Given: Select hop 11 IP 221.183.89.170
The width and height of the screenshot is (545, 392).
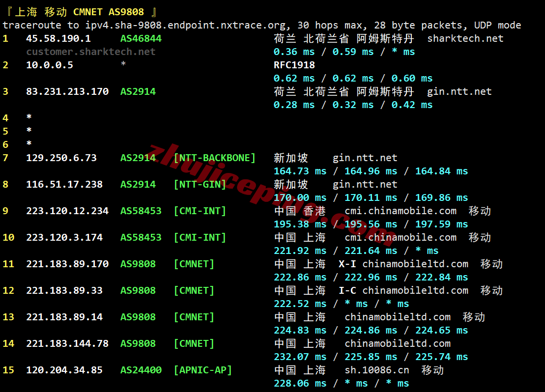Looking at the screenshot, I should [x=67, y=264].
